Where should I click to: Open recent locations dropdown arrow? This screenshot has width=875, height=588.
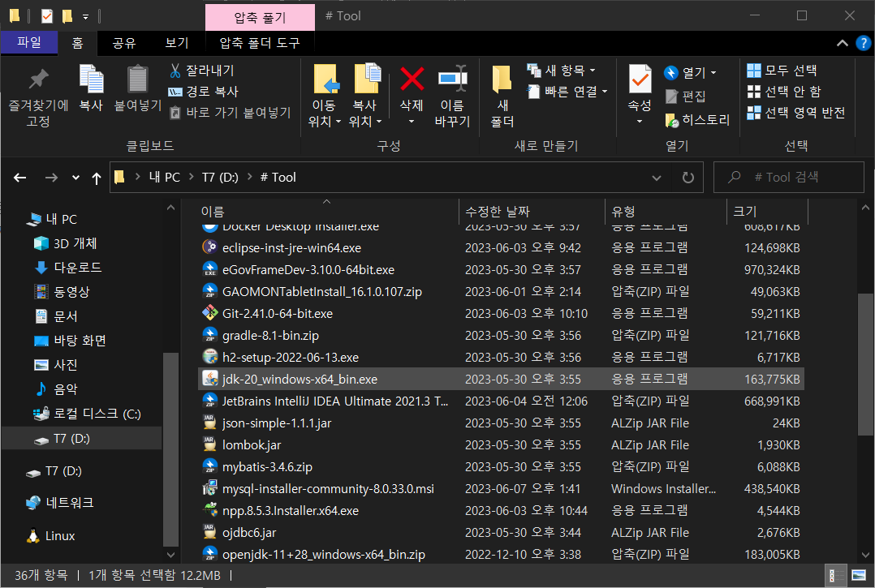click(x=76, y=178)
